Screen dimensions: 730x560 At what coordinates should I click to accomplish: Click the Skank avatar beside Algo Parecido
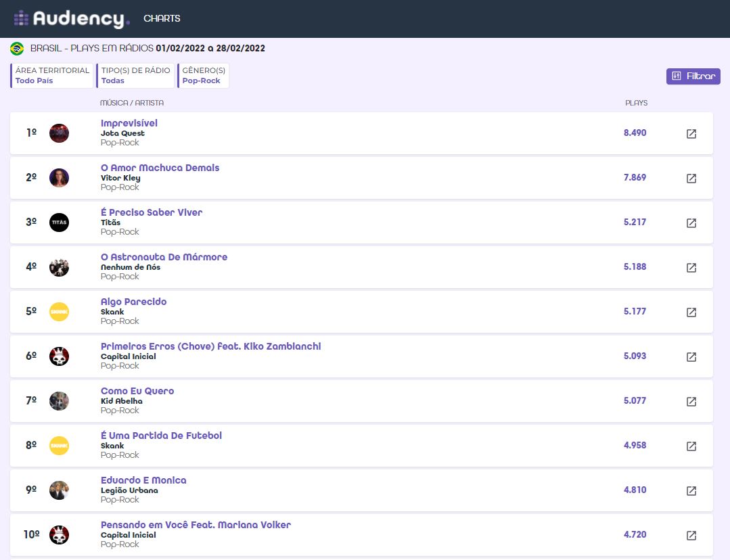click(x=60, y=312)
